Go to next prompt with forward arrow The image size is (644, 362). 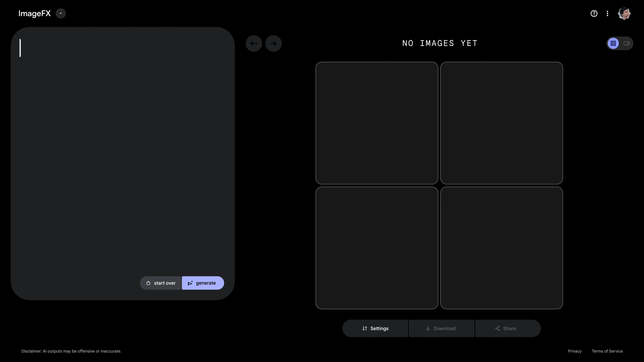273,44
